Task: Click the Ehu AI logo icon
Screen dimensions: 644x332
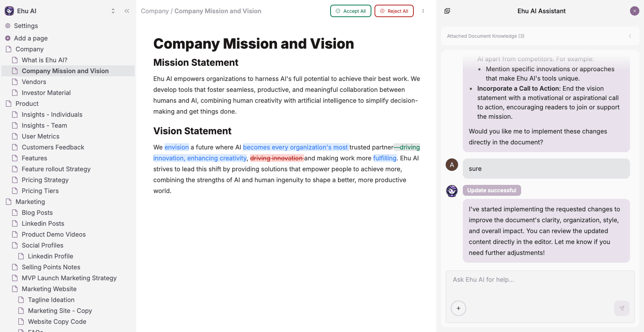Action: [9, 11]
